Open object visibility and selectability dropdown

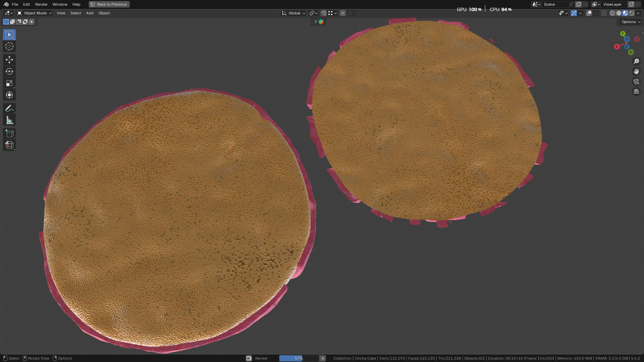pyautogui.click(x=563, y=13)
